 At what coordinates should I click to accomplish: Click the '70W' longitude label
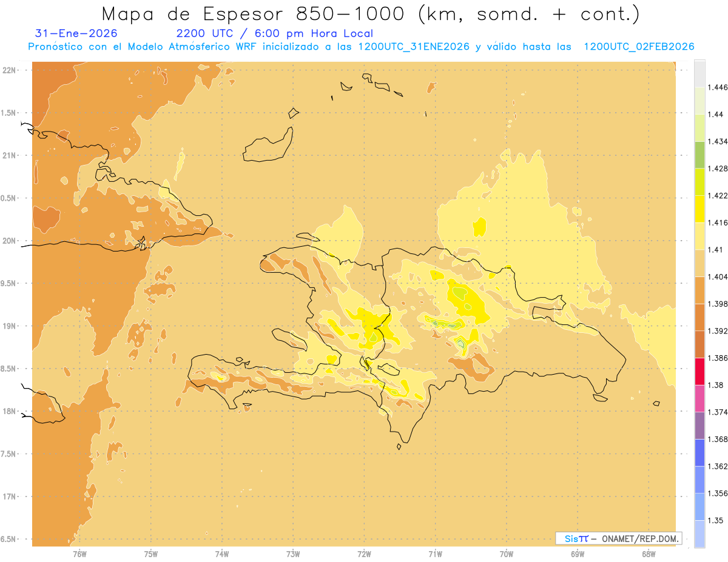[507, 554]
